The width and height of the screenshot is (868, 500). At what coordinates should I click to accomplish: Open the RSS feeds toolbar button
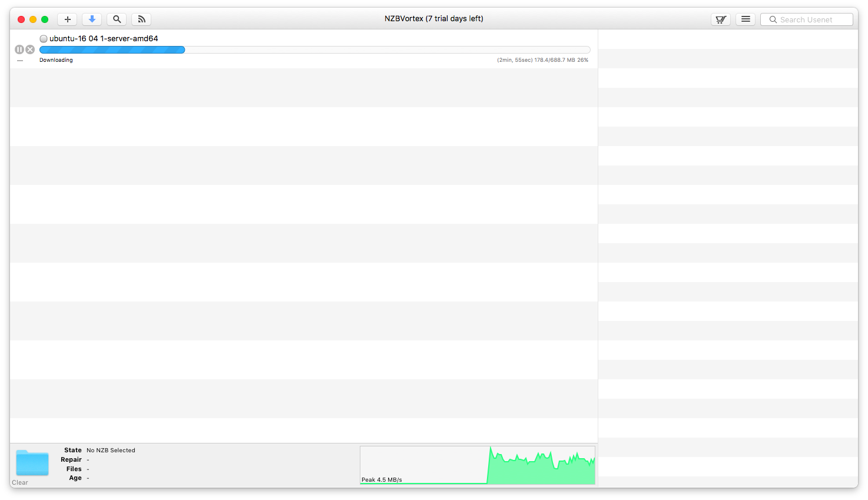click(141, 19)
